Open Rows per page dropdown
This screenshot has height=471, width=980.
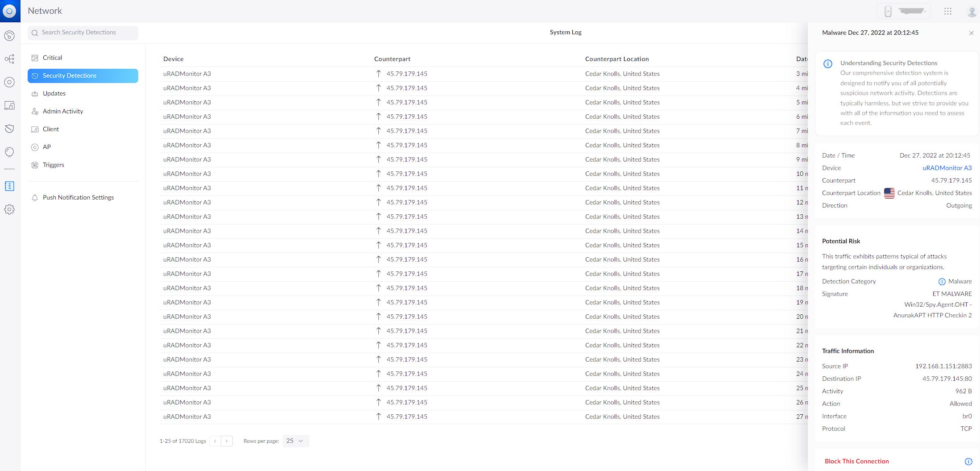coord(296,441)
